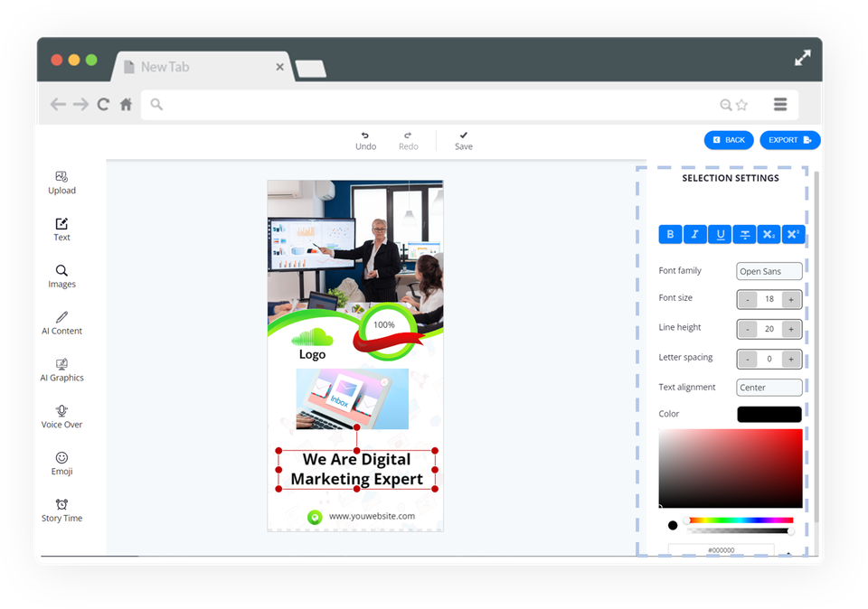This screenshot has width=868, height=609.
Task: Increase the line height
Action: pos(791,329)
